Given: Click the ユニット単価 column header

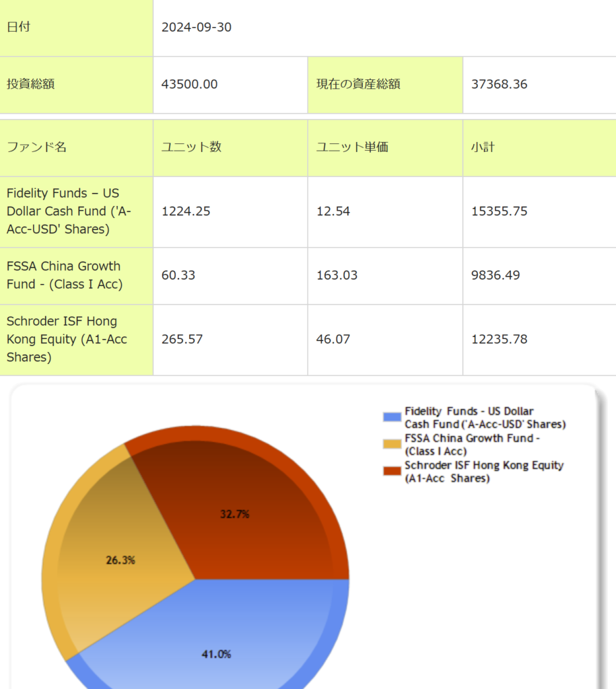Looking at the screenshot, I should pos(352,147).
